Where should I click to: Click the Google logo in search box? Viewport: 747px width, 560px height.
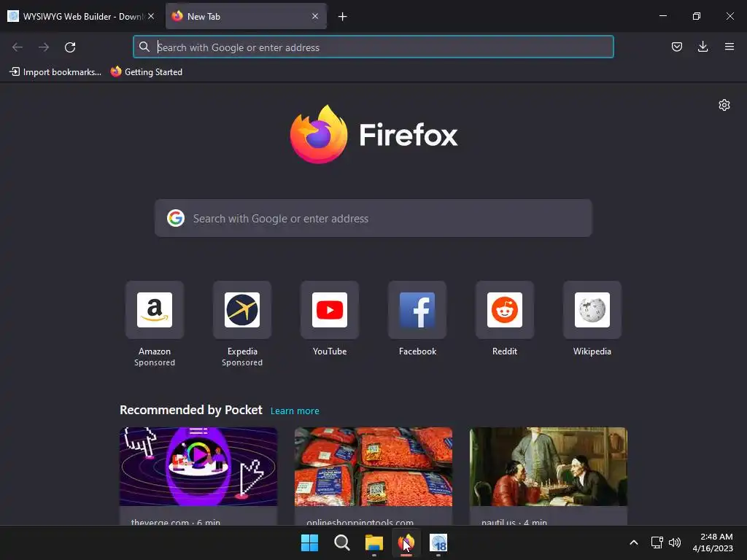coord(176,218)
